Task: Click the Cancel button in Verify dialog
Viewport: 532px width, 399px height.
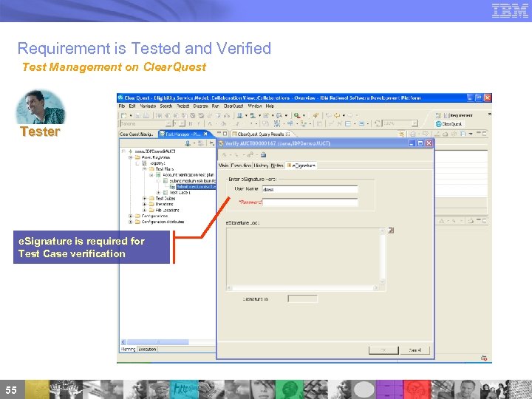Action: pos(415,349)
